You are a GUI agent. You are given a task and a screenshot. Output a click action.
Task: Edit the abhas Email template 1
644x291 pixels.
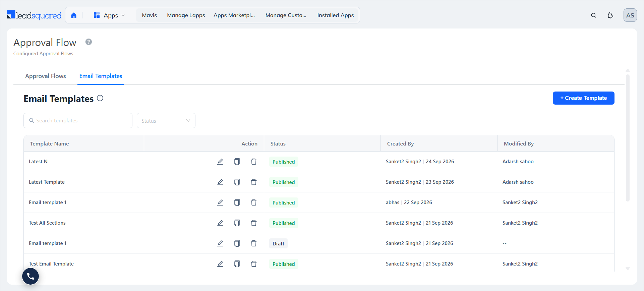coord(220,202)
